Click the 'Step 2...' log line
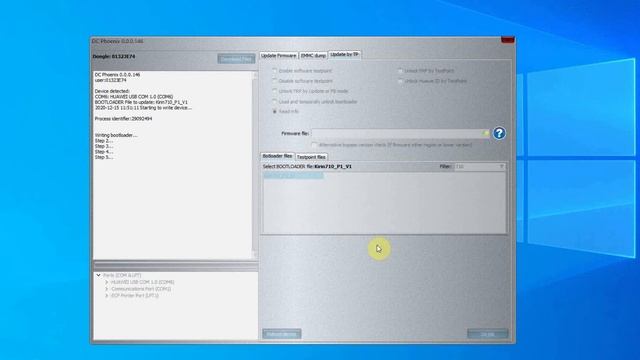This screenshot has width=640, height=360. (104, 140)
